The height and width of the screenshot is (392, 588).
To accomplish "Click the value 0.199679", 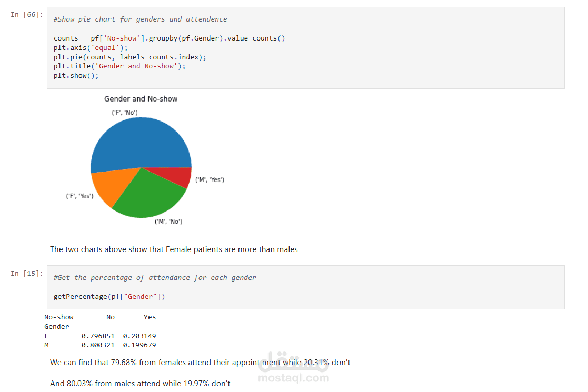I will coord(139,345).
